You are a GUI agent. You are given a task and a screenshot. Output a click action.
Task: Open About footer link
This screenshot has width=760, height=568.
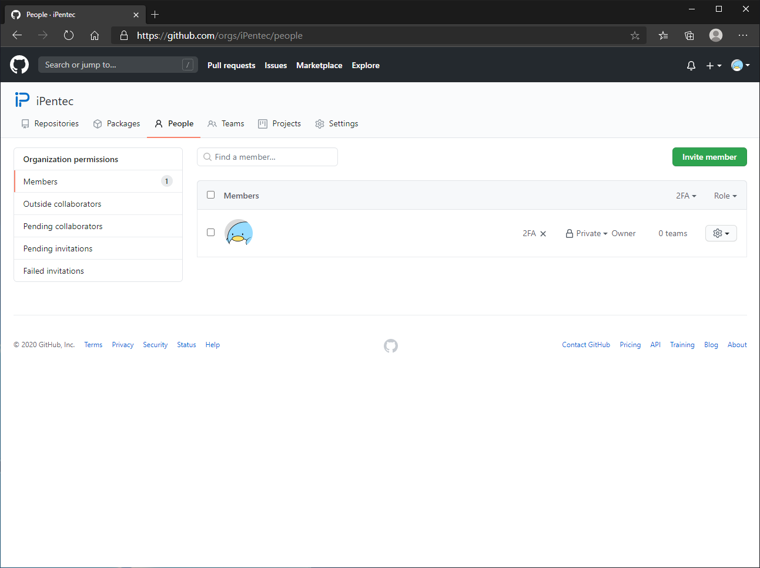(737, 345)
